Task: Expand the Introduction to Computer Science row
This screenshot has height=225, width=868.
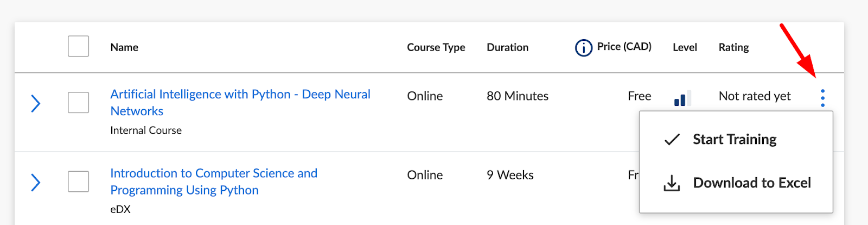Action: pyautogui.click(x=35, y=183)
